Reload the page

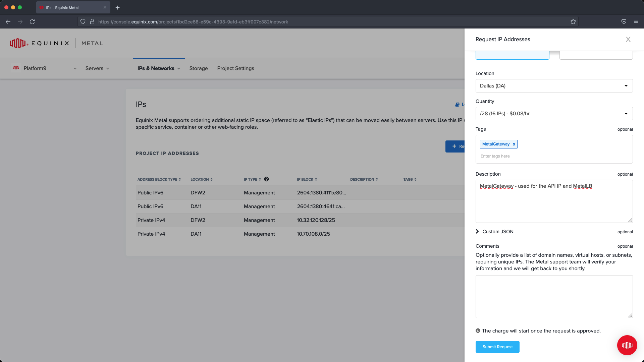(x=32, y=22)
